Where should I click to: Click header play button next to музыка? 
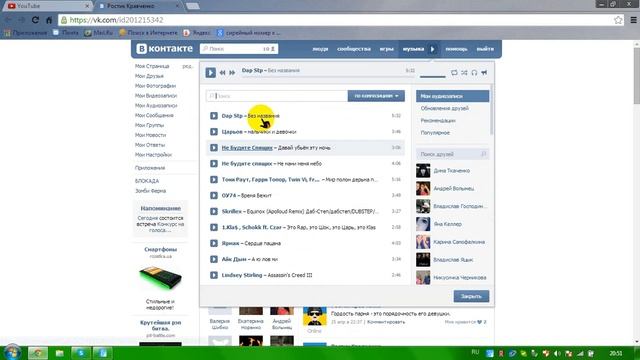tap(433, 49)
